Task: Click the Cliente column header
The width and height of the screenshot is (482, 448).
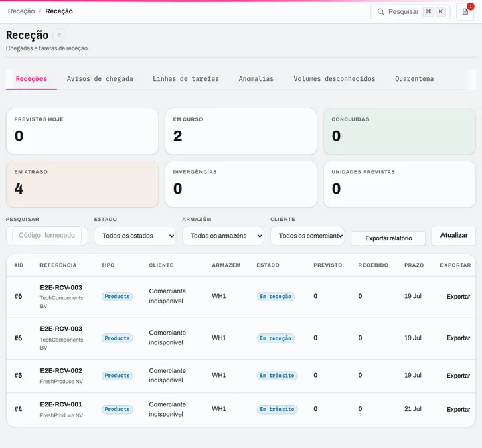Action: coord(161,265)
